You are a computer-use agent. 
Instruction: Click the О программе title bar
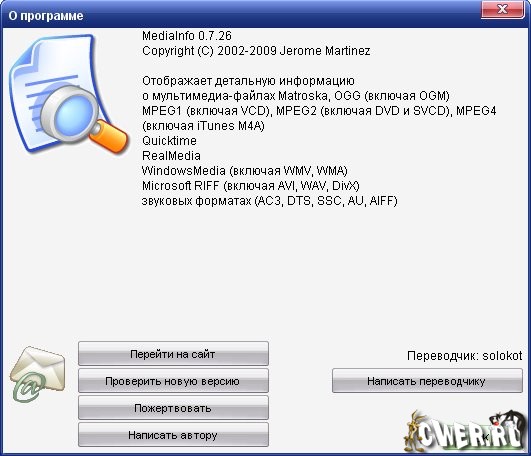237,16
